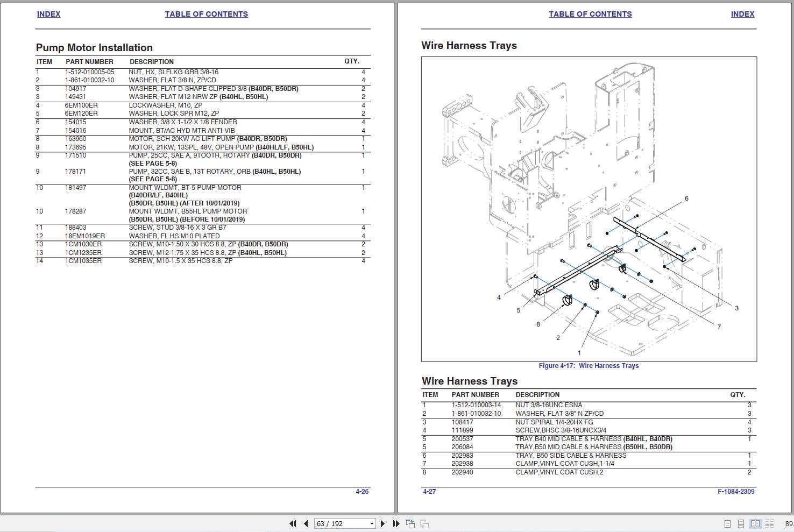Switch to continuous page view
The height and width of the screenshot is (532, 794).
coord(741,523)
